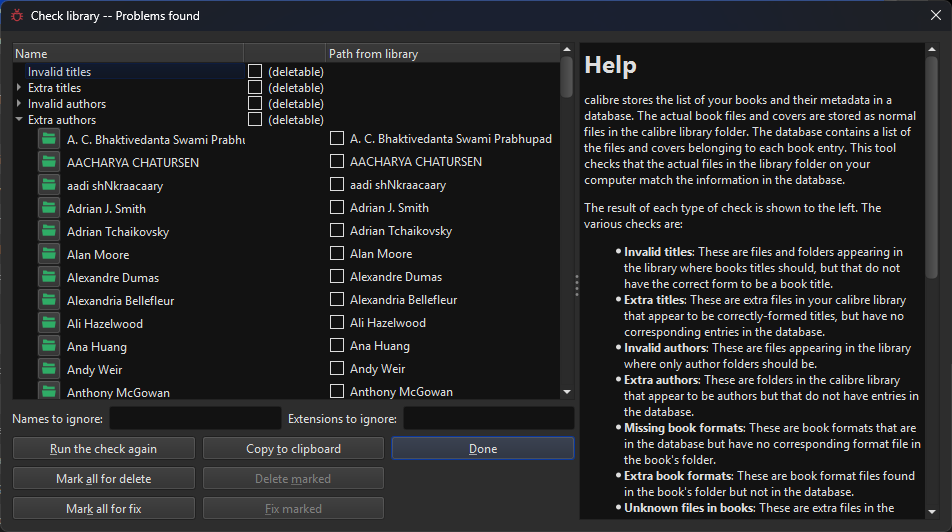Click the folder icon for Ali Hazelwood
The height and width of the screenshot is (532, 952).
coord(49,324)
